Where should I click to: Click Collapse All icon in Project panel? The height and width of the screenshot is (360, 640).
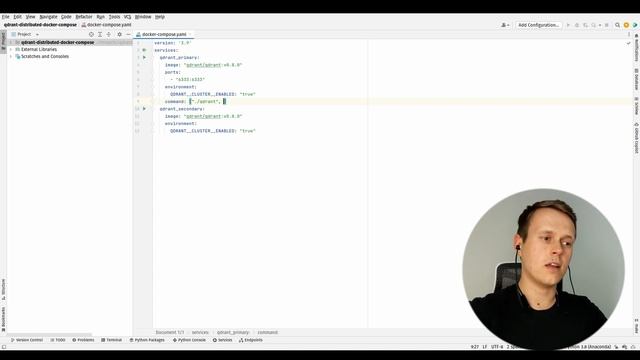coord(109,34)
